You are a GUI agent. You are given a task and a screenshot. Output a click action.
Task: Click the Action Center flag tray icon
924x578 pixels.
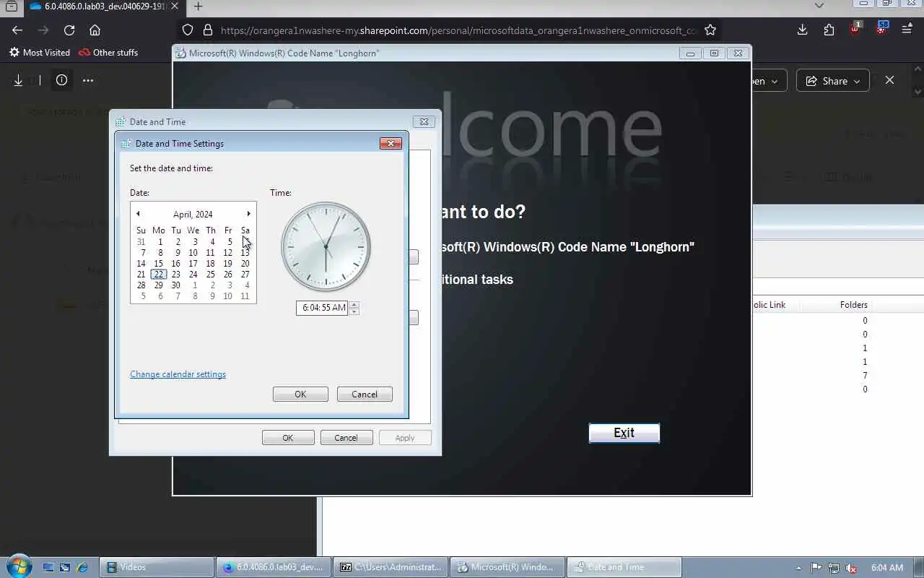[816, 568]
